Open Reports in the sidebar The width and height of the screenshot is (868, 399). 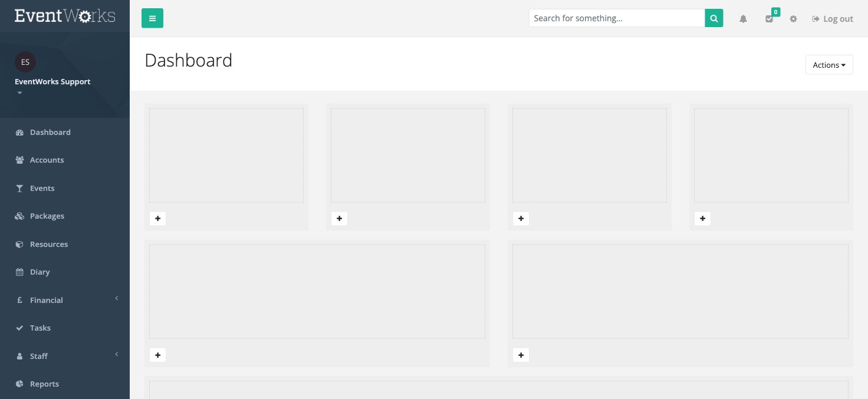[x=65, y=384]
